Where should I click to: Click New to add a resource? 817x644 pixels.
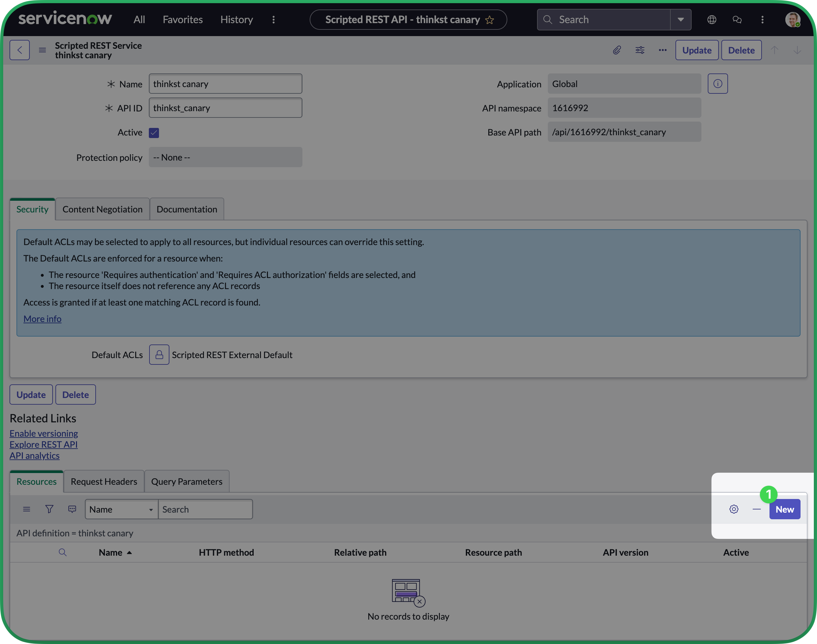click(785, 509)
